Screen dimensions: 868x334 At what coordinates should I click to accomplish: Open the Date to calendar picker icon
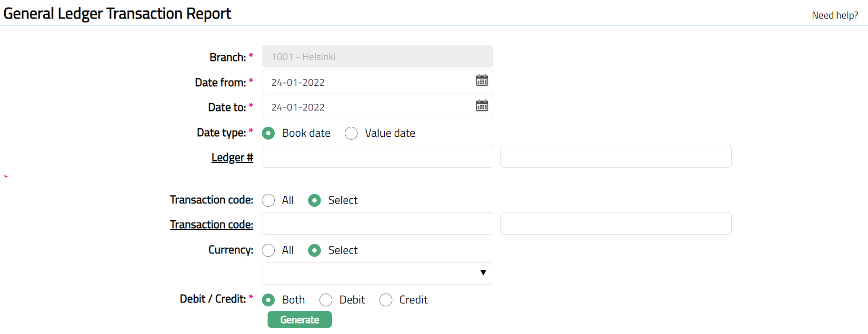pyautogui.click(x=482, y=105)
